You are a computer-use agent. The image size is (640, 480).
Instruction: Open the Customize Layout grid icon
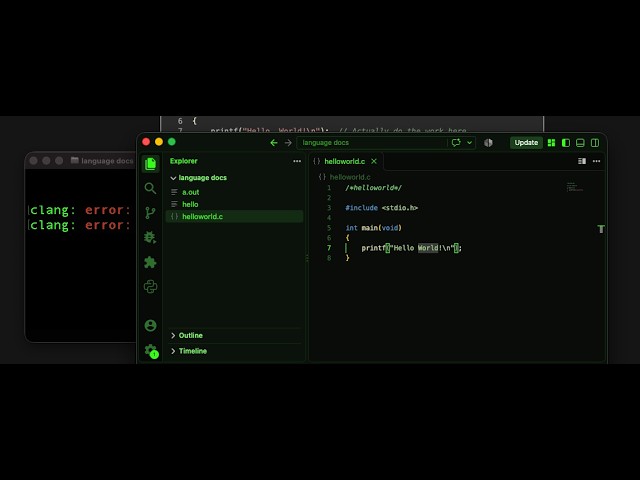[x=551, y=142]
